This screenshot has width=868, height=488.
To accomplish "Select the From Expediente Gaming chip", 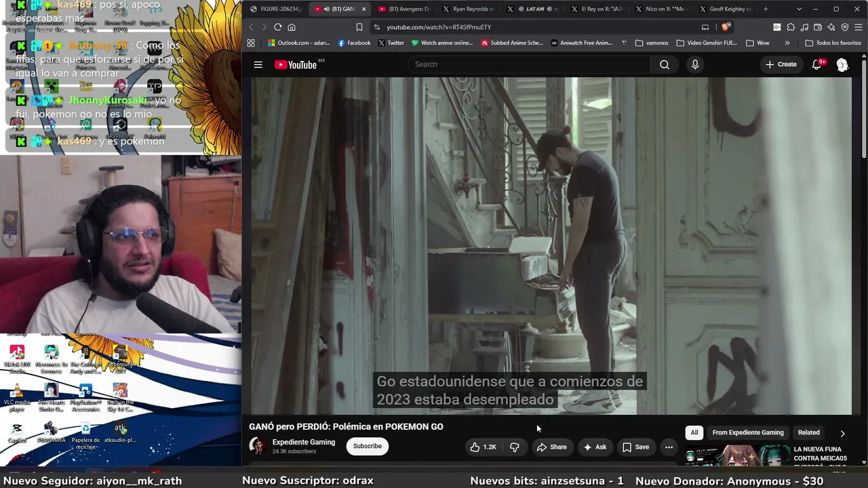I will [748, 432].
